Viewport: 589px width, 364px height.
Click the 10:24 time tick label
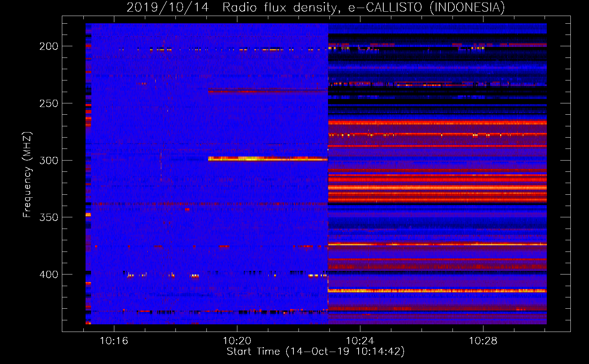360,341
